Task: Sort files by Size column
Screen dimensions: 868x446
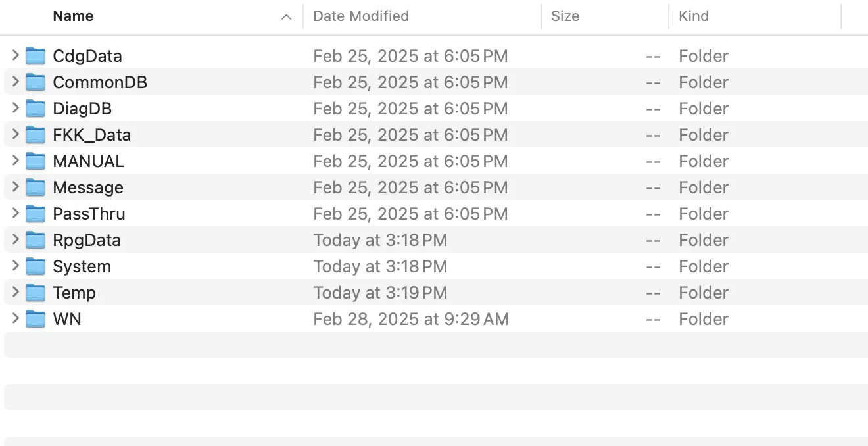Action: coord(565,16)
